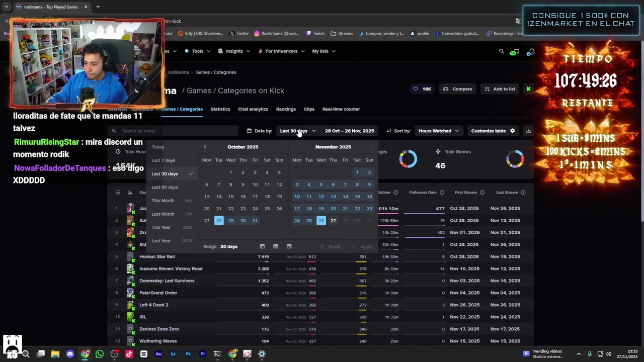The height and width of the screenshot is (362, 644).
Task: Open Adobe Premiere Pro from the taskbar
Action: click(203, 354)
